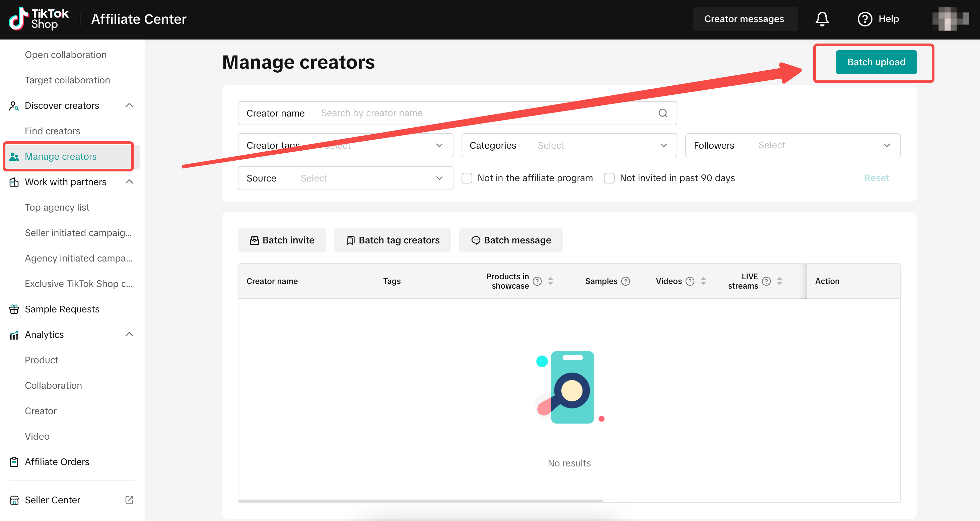Click the Videos info icon

coord(690,281)
